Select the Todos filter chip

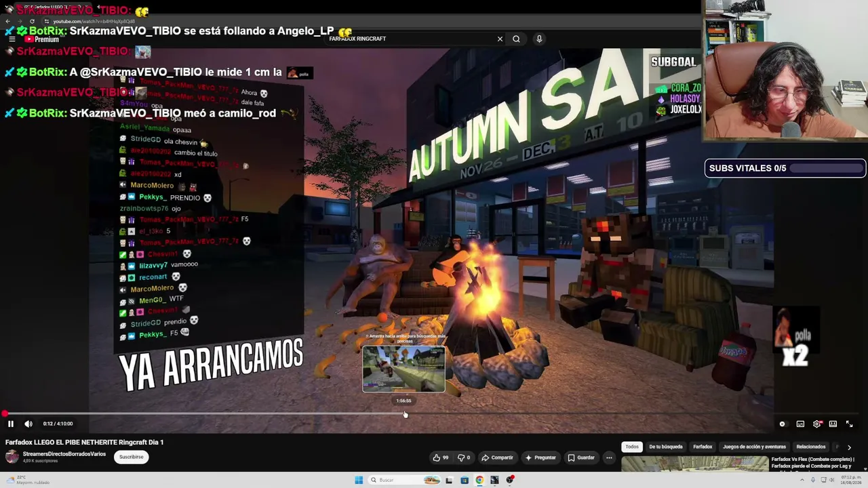tap(632, 447)
